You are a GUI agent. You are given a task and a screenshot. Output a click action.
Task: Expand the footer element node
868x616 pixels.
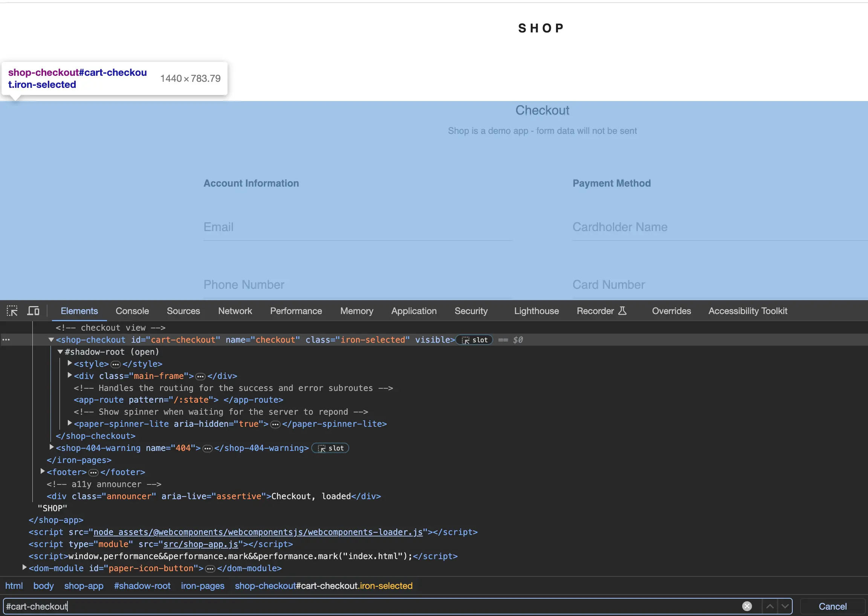(43, 472)
